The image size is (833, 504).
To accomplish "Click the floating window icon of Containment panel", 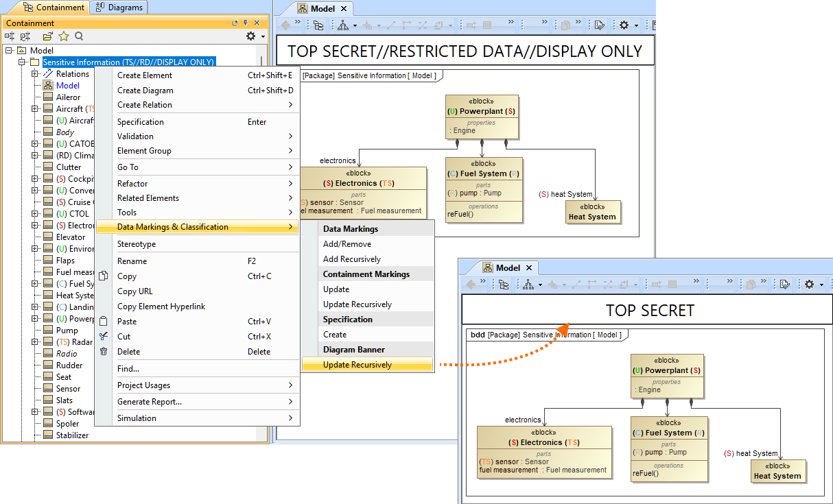I will [x=235, y=23].
